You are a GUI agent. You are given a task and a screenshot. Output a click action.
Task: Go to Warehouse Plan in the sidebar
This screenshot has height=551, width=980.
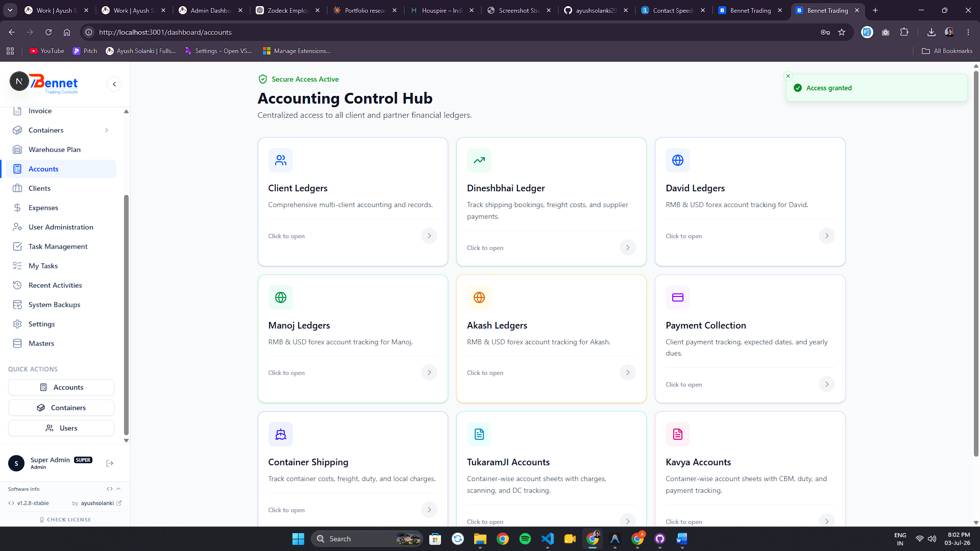(61, 149)
